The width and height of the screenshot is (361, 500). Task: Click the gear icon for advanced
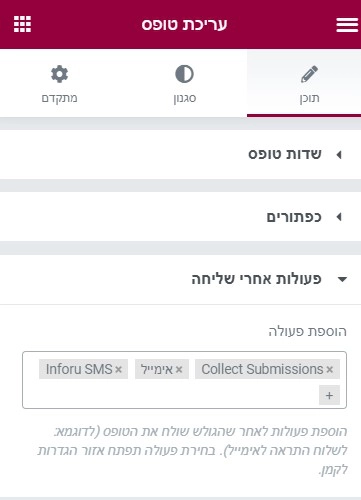tap(59, 74)
